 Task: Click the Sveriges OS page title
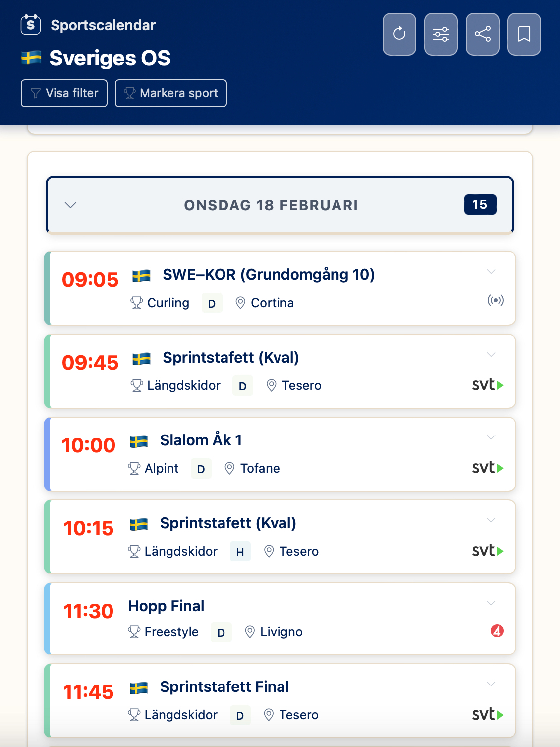pyautogui.click(x=110, y=58)
